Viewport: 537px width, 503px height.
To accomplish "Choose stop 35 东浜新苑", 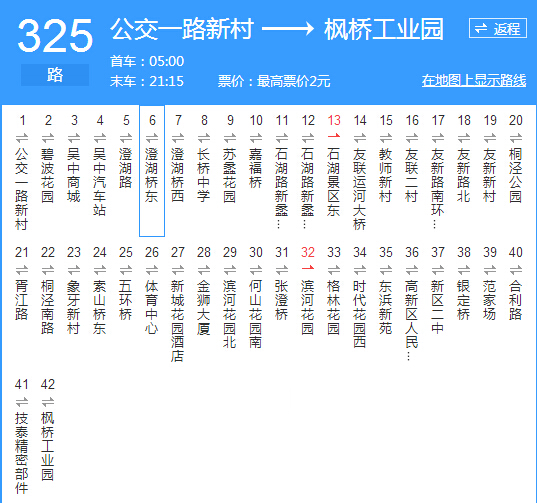I will [x=386, y=307].
